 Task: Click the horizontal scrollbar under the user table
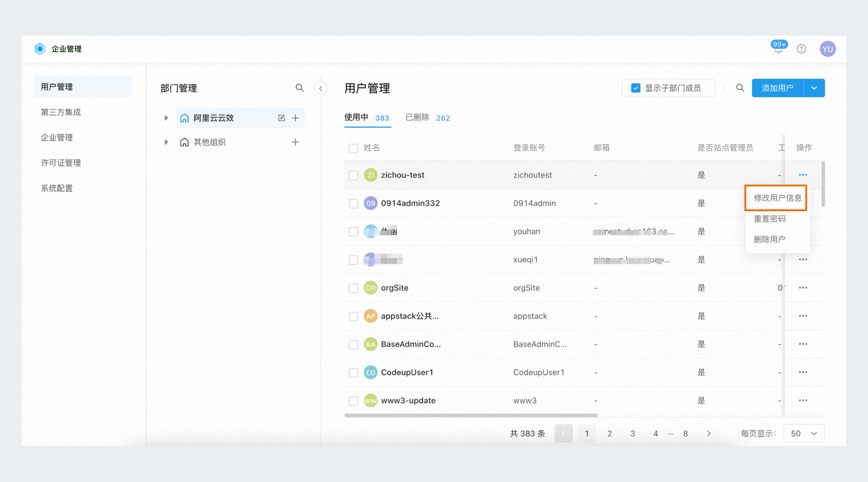point(471,415)
